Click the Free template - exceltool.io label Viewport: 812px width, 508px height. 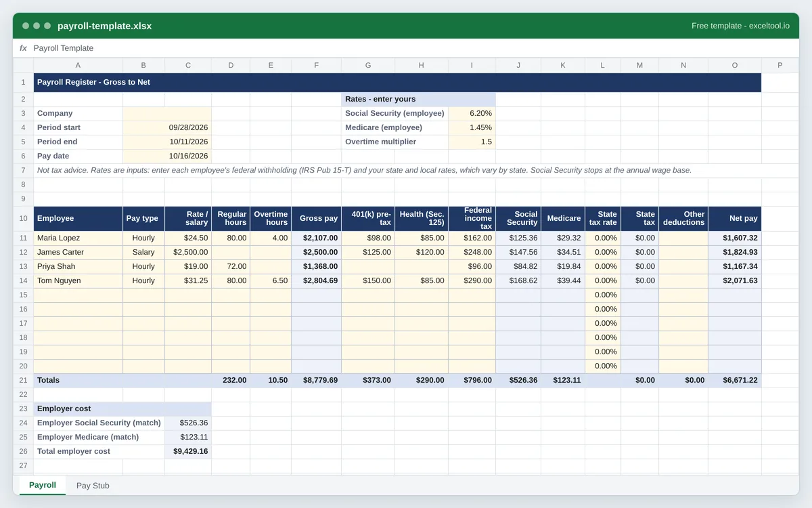[740, 26]
